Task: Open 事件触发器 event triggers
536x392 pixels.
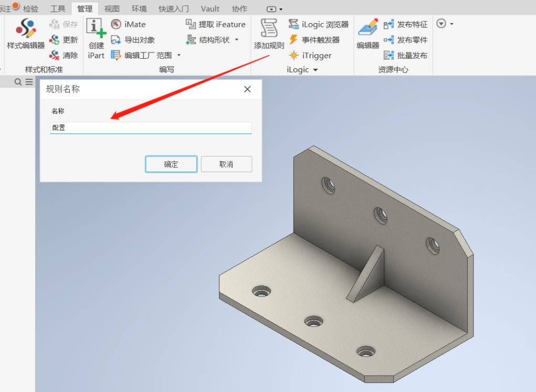Action: point(314,40)
